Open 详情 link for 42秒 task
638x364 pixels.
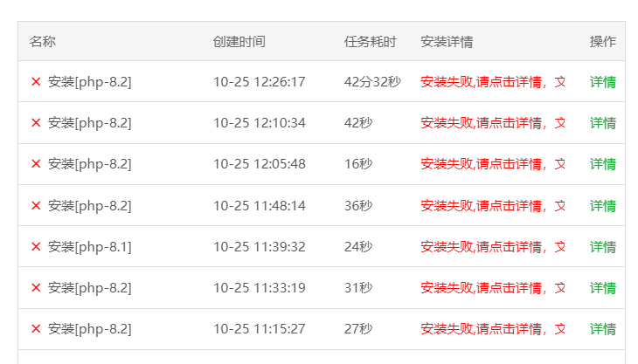[x=602, y=123]
